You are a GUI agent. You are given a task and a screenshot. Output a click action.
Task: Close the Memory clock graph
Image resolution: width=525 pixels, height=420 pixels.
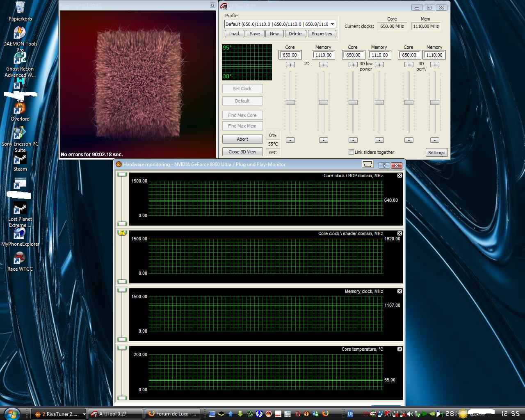pyautogui.click(x=399, y=291)
